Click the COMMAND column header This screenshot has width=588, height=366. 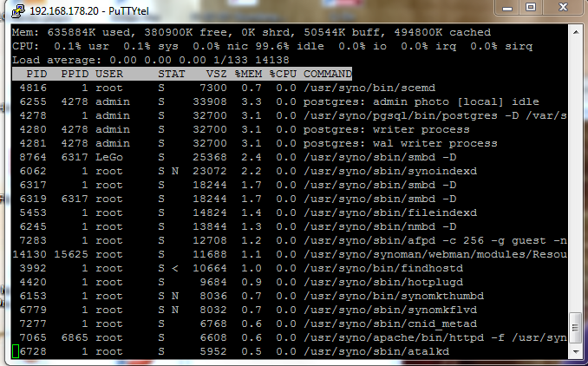(328, 74)
